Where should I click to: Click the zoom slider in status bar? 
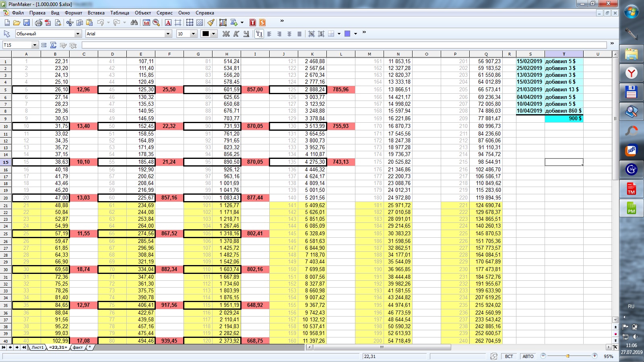point(568,356)
